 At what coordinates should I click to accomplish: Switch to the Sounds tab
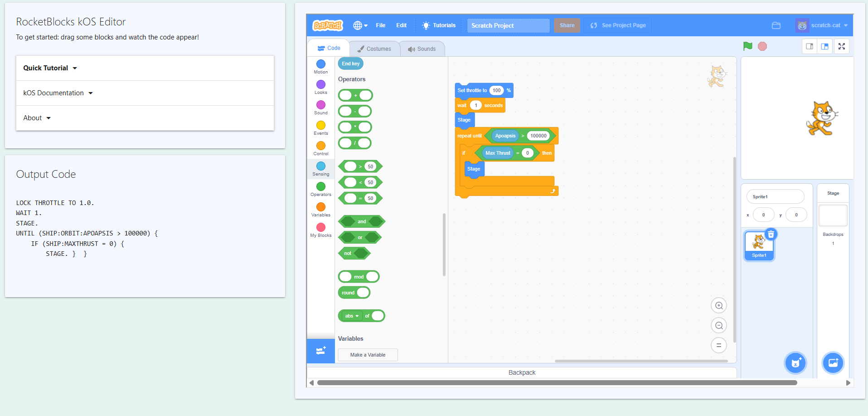tap(422, 49)
